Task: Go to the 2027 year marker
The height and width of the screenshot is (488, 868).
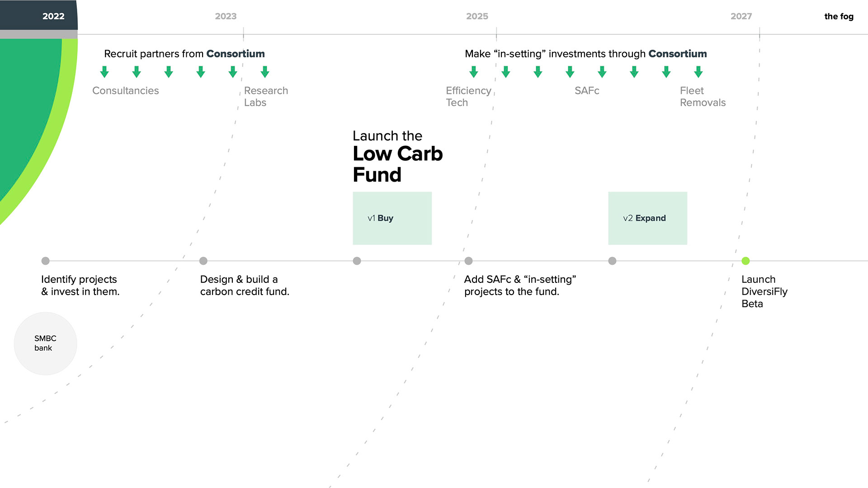Action: 741,16
